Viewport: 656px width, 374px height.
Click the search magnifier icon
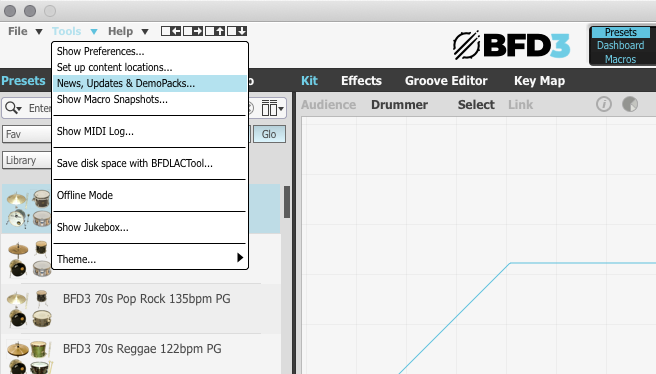tap(13, 108)
